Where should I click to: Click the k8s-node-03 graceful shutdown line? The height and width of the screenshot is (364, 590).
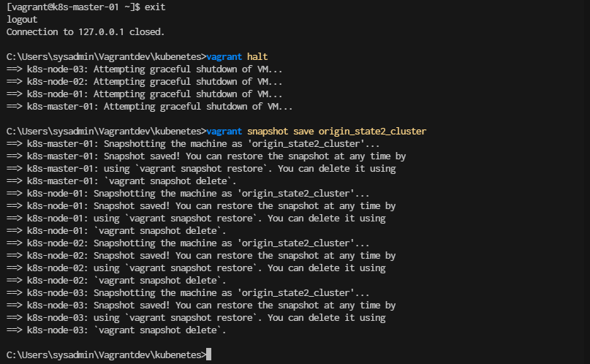pyautogui.click(x=145, y=69)
